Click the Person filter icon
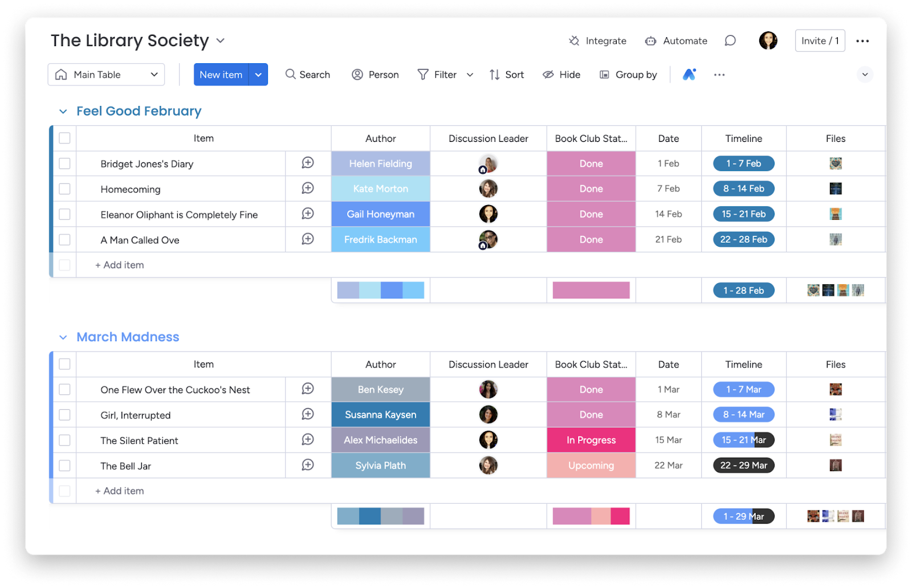This screenshot has height=588, width=912. (x=357, y=74)
